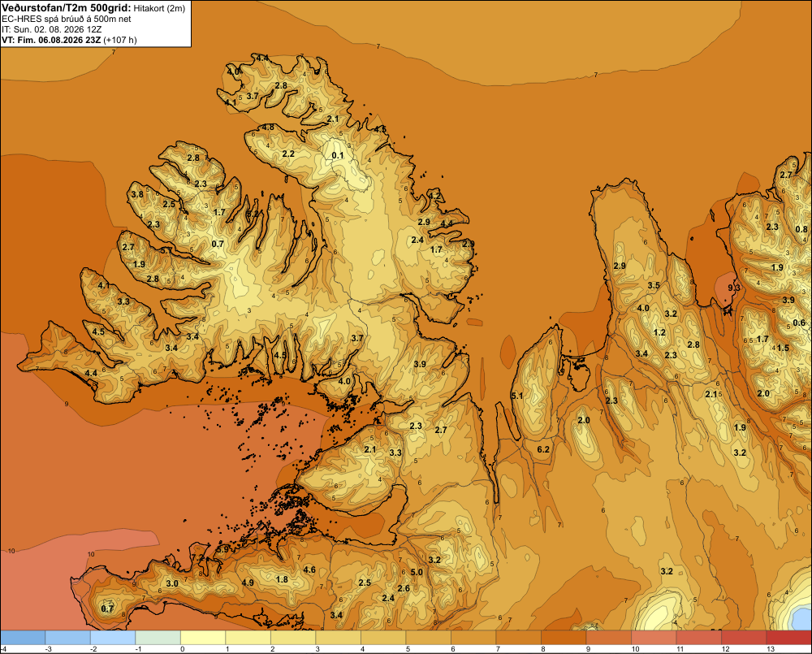Select the salmon legend swatch between 10 and 11
The height and width of the screenshot is (654, 812).
coord(654,638)
